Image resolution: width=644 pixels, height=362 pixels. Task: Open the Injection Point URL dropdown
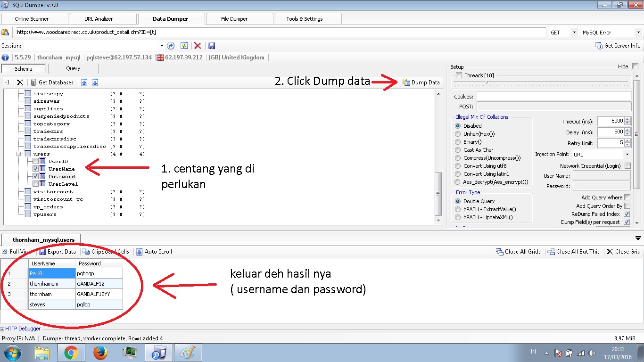coord(627,155)
